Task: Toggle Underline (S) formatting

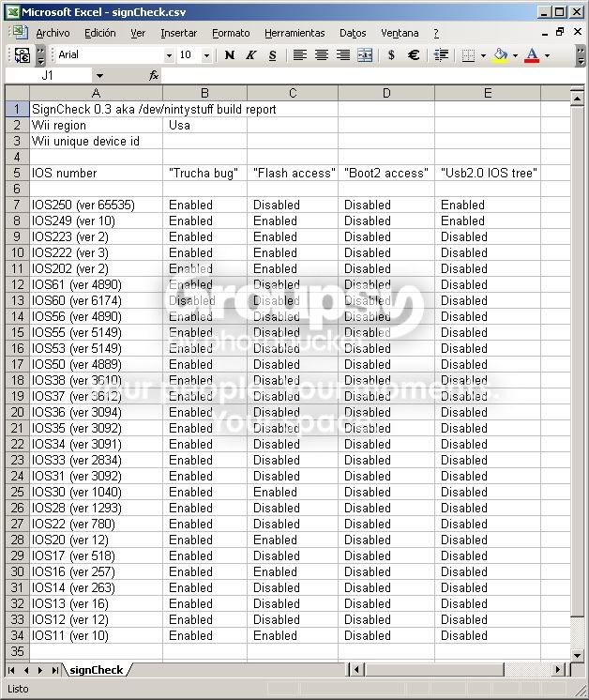Action: (x=272, y=55)
